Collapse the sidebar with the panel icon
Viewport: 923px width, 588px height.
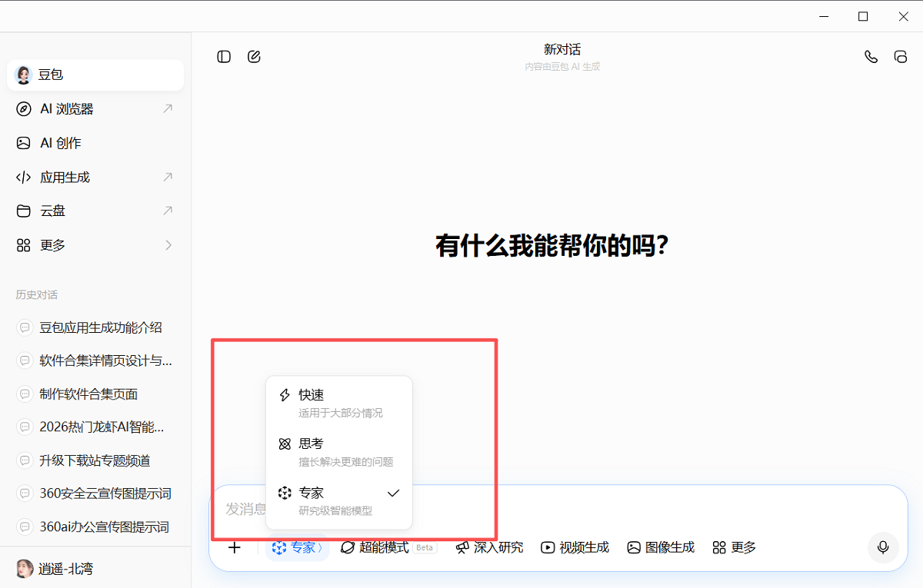(x=224, y=57)
